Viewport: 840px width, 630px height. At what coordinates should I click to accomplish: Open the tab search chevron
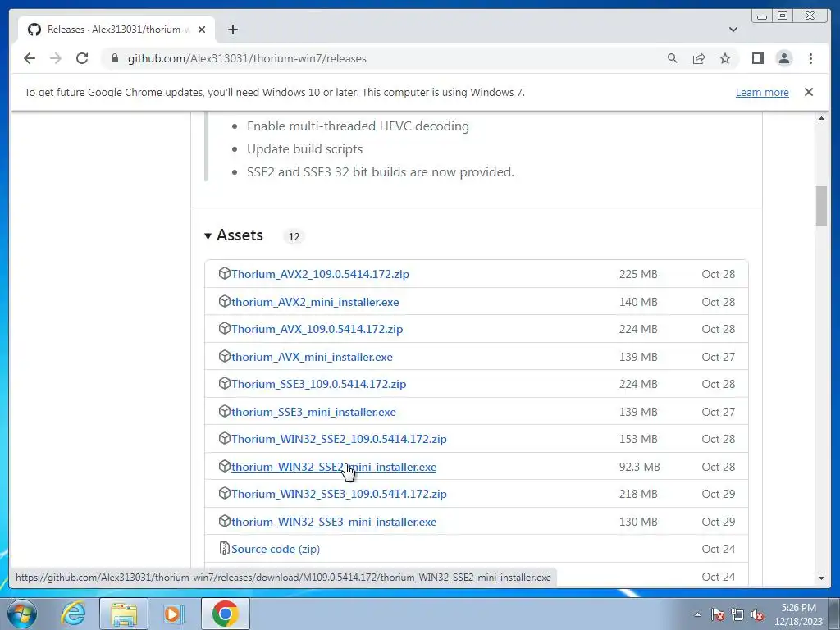(733, 30)
